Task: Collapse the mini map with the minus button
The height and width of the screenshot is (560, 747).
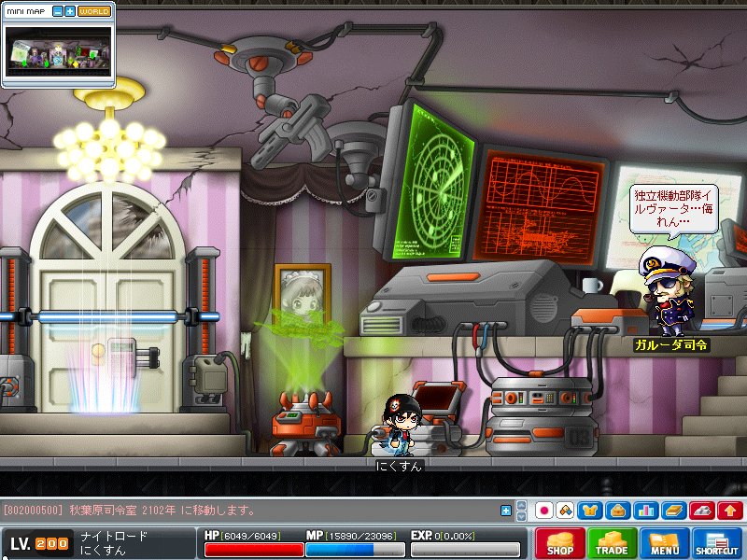Action: [x=58, y=11]
